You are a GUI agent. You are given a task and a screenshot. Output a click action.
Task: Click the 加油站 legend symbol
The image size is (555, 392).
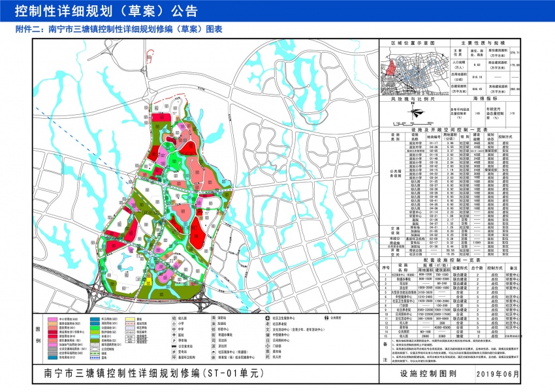pos(214,324)
